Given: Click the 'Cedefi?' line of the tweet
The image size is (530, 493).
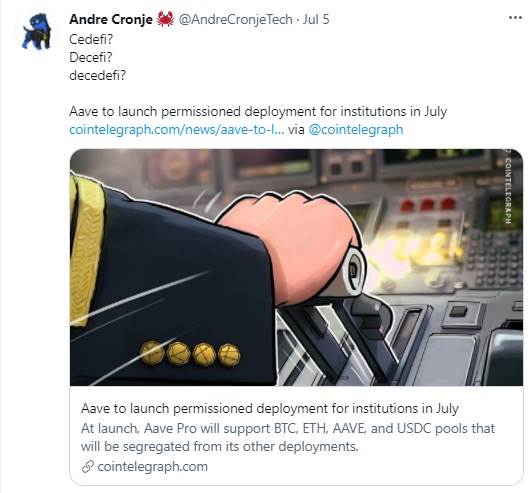Looking at the screenshot, I should coord(91,40).
